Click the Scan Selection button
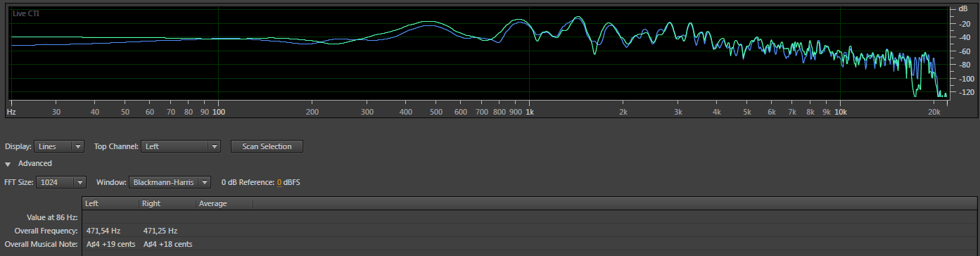The height and width of the screenshot is (256, 980). 267,146
